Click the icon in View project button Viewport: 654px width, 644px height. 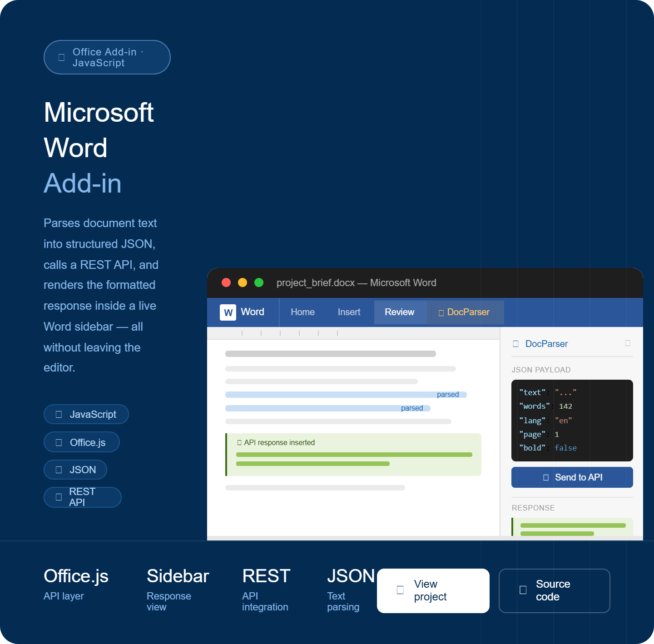coord(400,590)
